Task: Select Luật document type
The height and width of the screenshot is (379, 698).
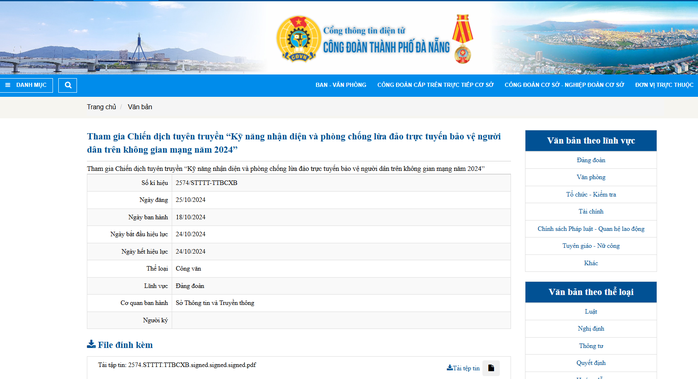Action: tap(591, 311)
